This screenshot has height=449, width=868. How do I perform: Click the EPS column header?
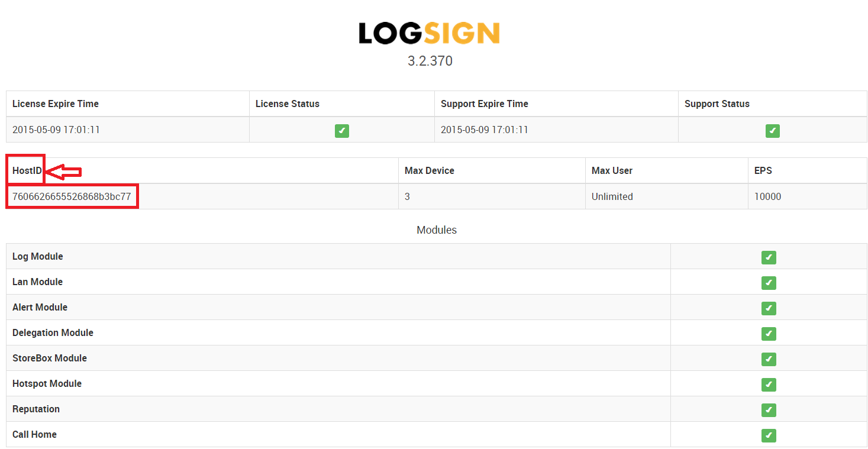coord(763,170)
